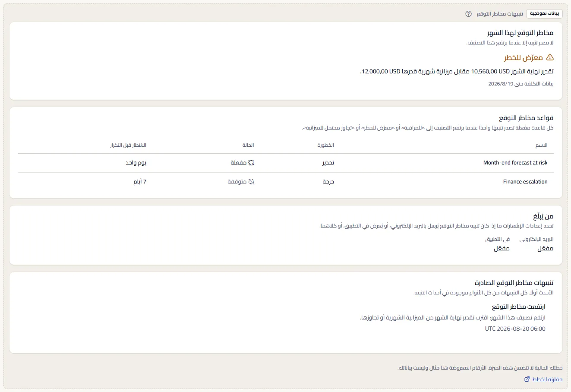Select the rule name Month-end forecast at risk

[x=515, y=163]
